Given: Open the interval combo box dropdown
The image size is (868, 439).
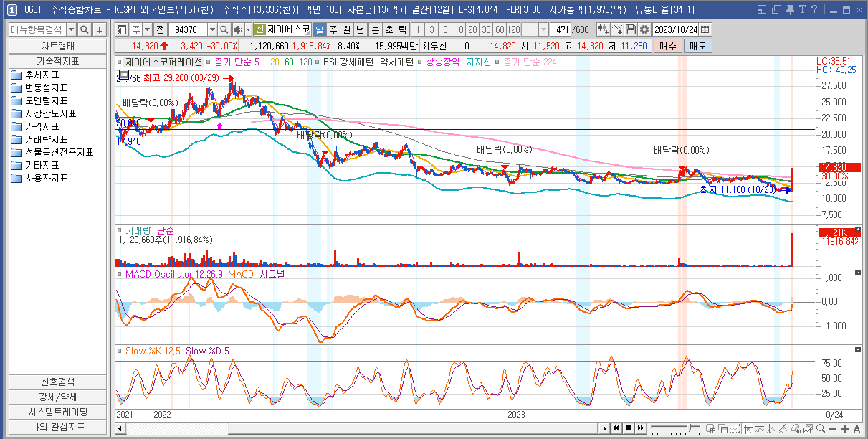Looking at the screenshot, I should [x=543, y=29].
